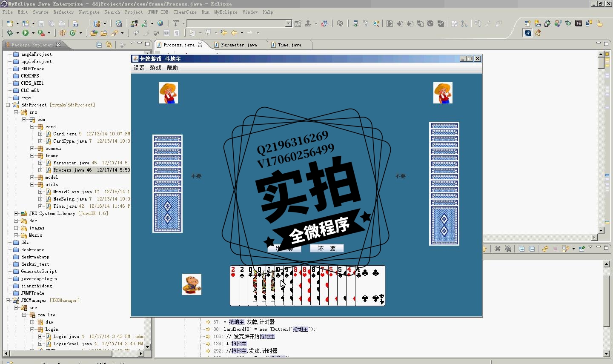
Task: Open the 帮助 menu in game window
Action: pyautogui.click(x=172, y=68)
